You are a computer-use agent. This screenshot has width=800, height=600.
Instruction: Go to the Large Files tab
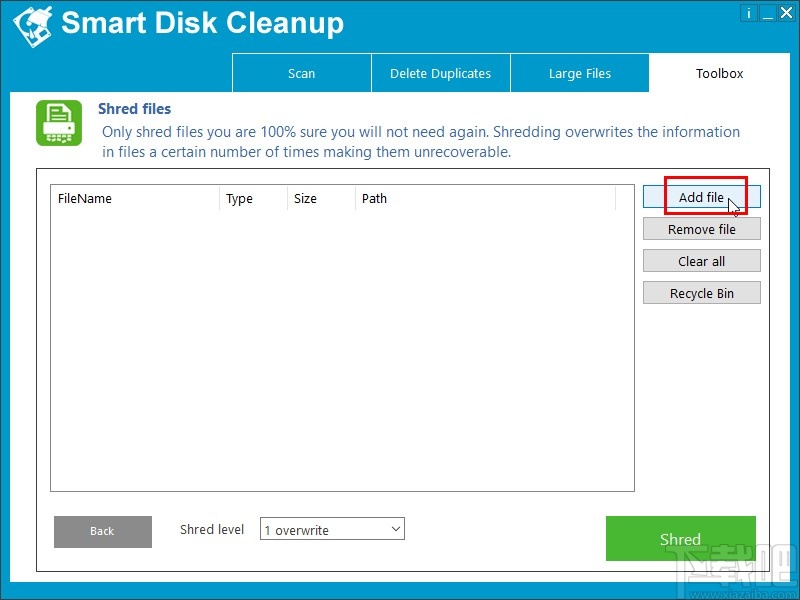pyautogui.click(x=580, y=73)
